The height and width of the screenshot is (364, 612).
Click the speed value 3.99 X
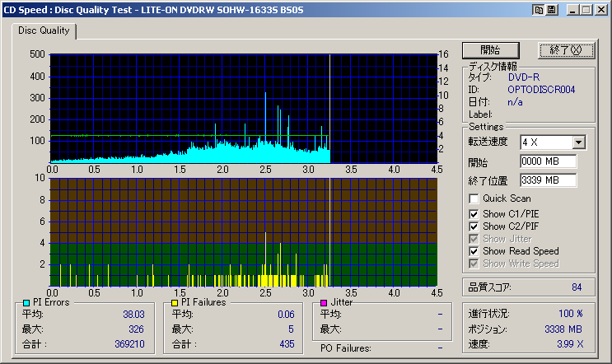(570, 344)
